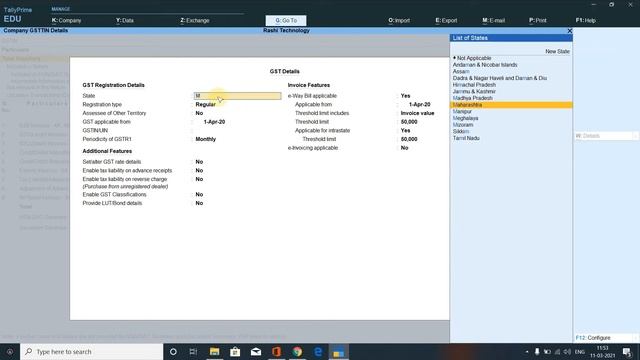Open notification center icon

(x=627, y=352)
